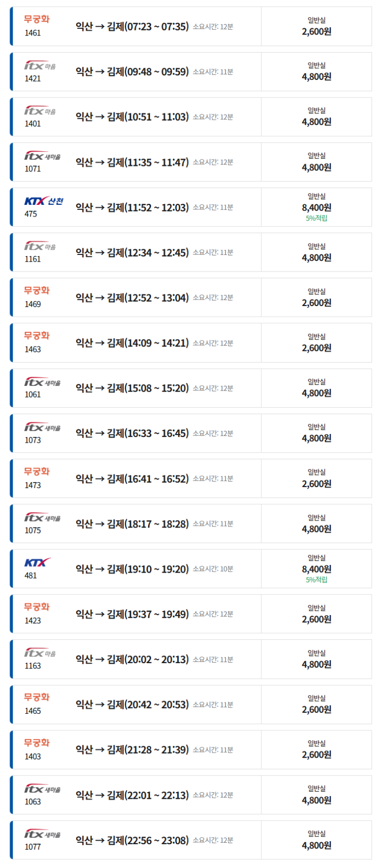Click the ITX 마음 logo for train 1421

pos(40,66)
